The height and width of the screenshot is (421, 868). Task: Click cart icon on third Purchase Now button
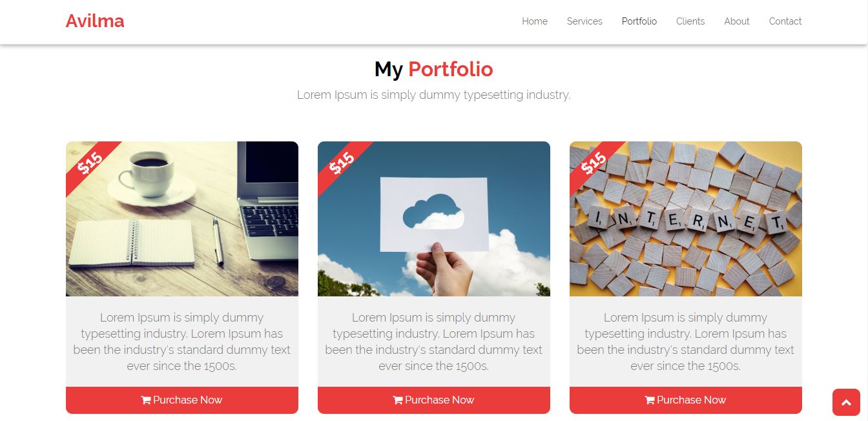(650, 400)
